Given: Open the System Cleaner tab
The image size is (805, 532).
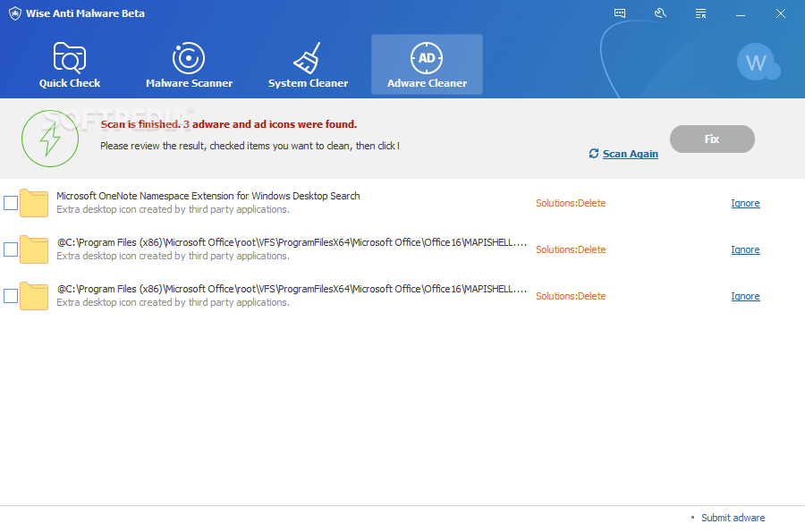Looking at the screenshot, I should pyautogui.click(x=308, y=64).
